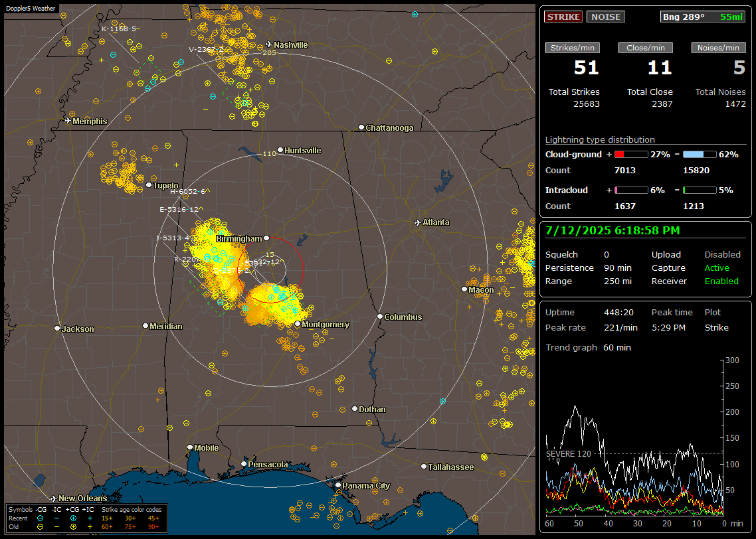Click the 15+ strike age color code
The height and width of the screenshot is (539, 756).
107,518
